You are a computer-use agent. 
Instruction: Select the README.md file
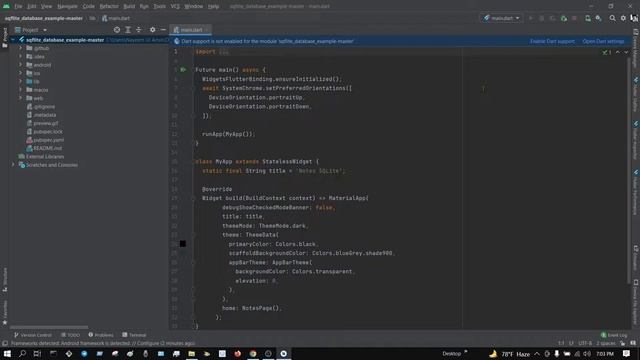coord(44,148)
